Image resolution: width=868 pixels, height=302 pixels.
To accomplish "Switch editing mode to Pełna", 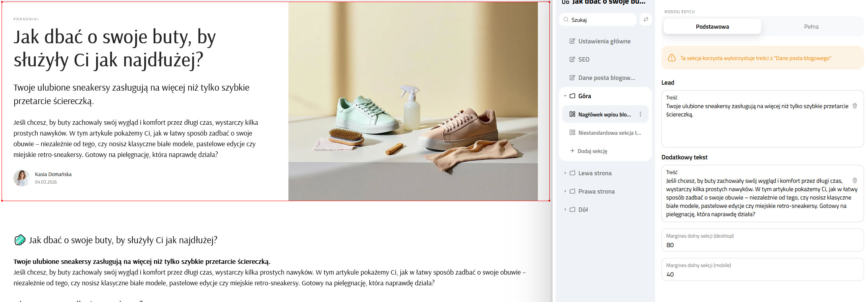I will (811, 27).
